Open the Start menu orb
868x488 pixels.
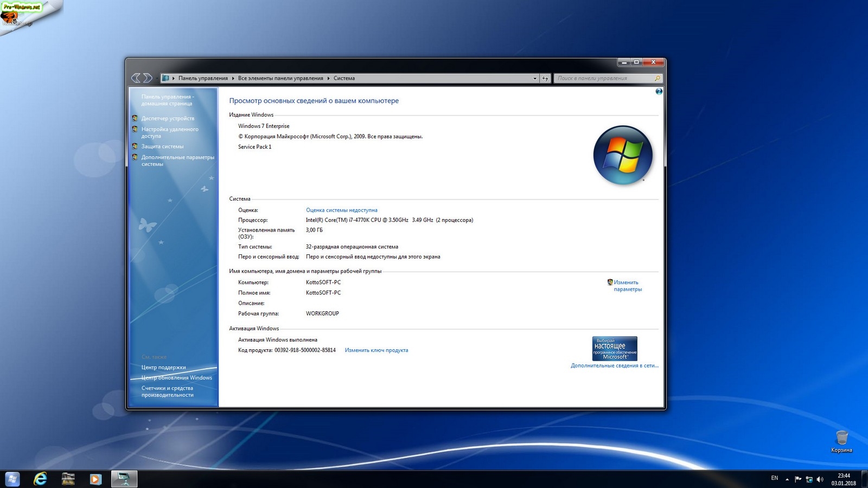(x=12, y=479)
